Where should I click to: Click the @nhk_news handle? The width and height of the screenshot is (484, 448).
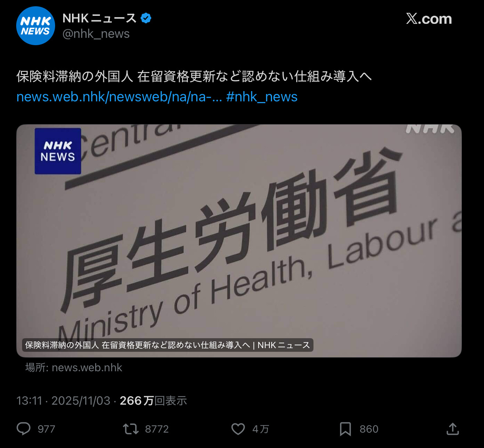[x=96, y=34]
